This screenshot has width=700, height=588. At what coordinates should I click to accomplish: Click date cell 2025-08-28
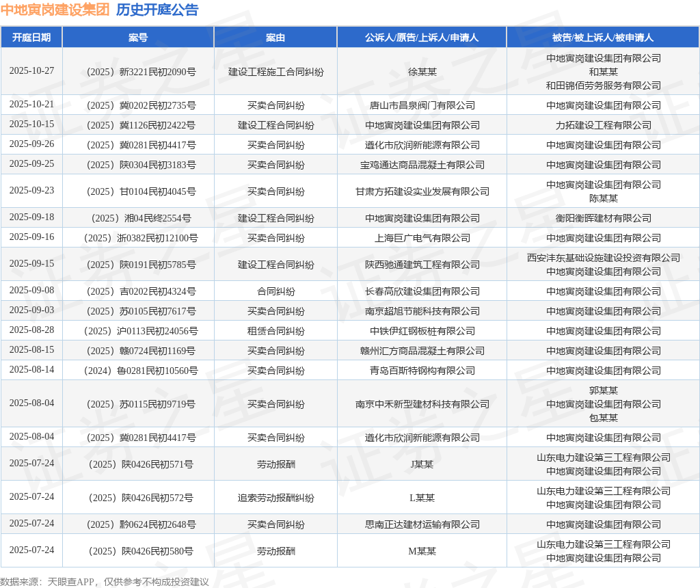click(x=31, y=330)
